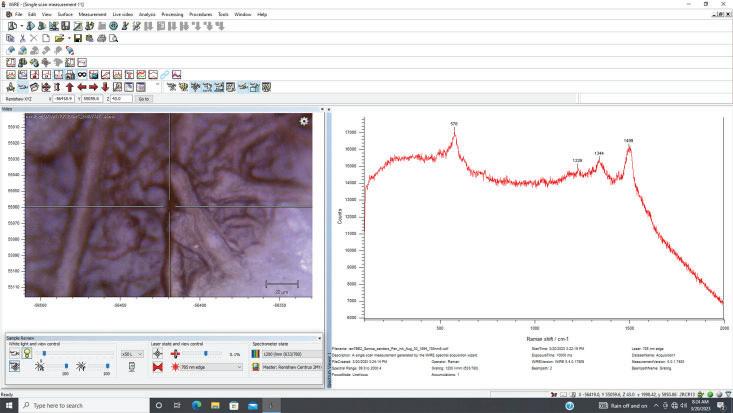Screen dimensions: 733x413
Task: Click the Y coordinate input field
Action: pyautogui.click(x=92, y=99)
